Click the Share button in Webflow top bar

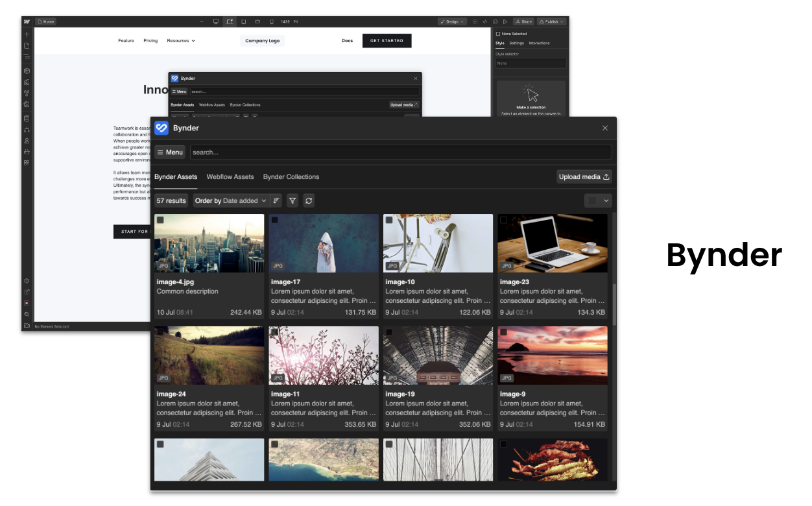(523, 21)
